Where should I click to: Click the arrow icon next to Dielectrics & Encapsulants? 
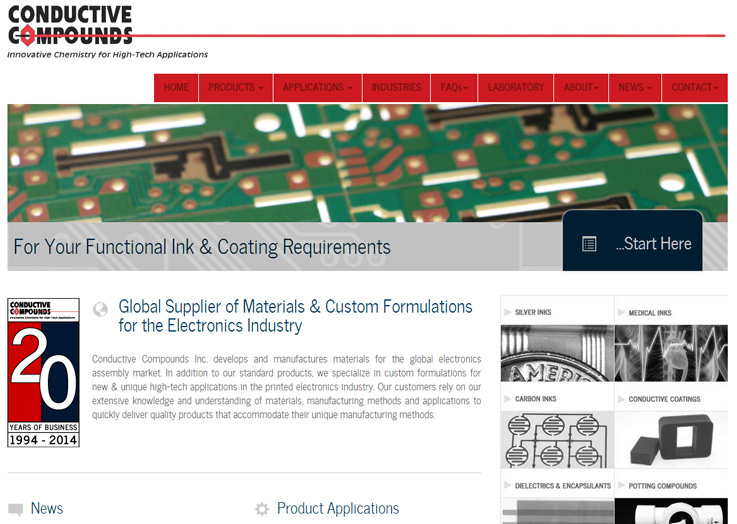[508, 485]
